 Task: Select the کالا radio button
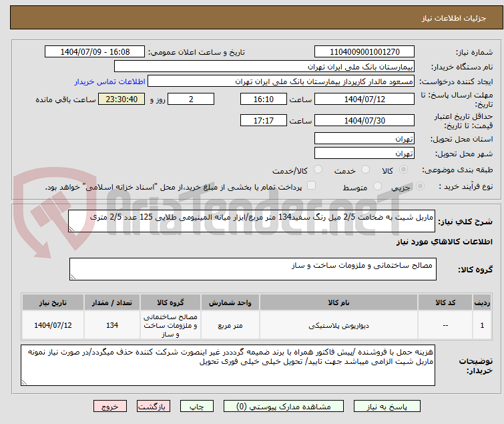(403, 170)
